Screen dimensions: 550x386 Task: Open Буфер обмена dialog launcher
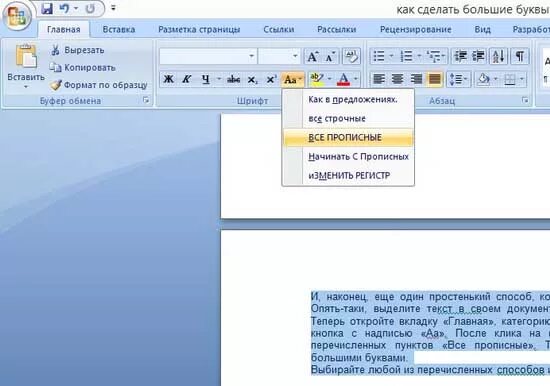(x=146, y=101)
